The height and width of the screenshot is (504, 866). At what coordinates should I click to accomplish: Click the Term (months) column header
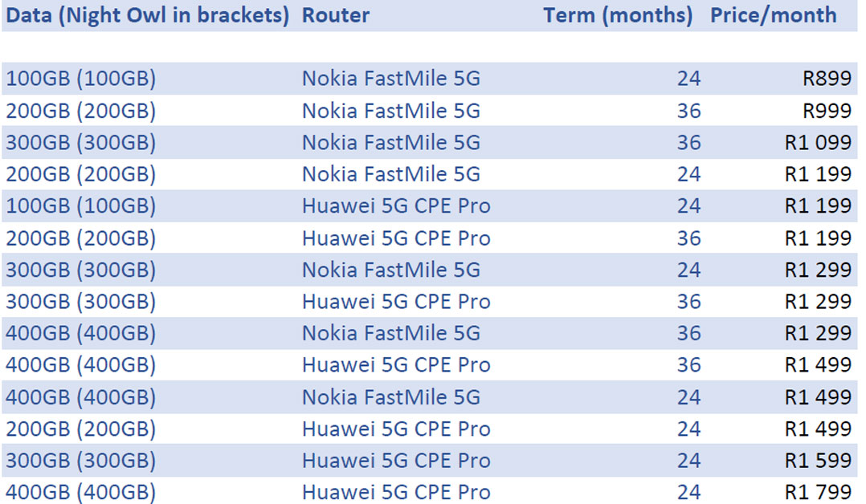(617, 15)
